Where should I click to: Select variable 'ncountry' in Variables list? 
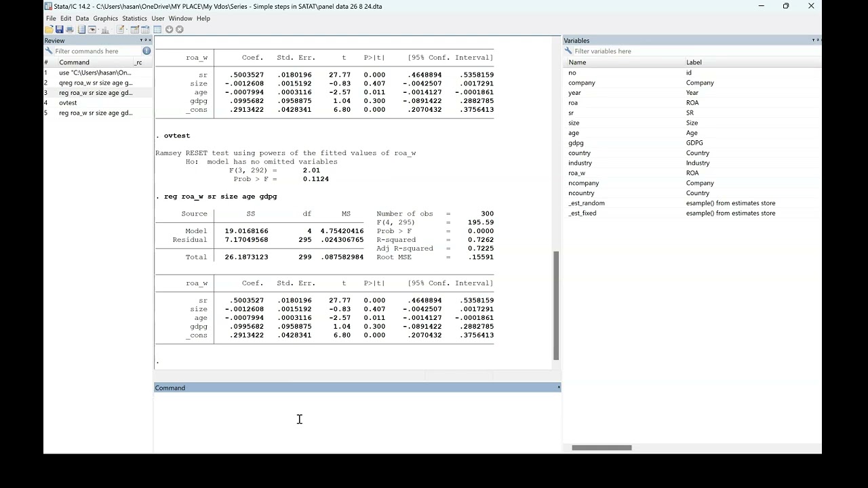pos(692,193)
